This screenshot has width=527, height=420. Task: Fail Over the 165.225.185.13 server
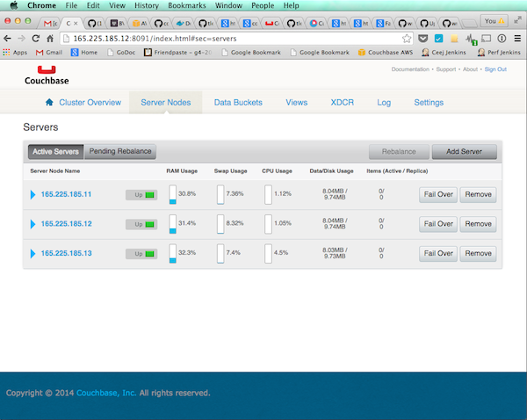438,254
